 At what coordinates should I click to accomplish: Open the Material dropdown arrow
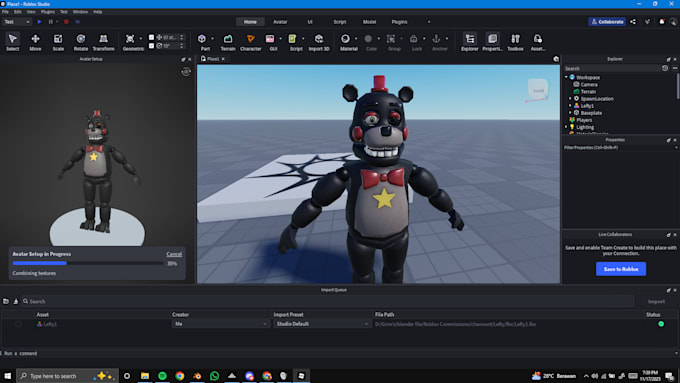tap(356, 39)
